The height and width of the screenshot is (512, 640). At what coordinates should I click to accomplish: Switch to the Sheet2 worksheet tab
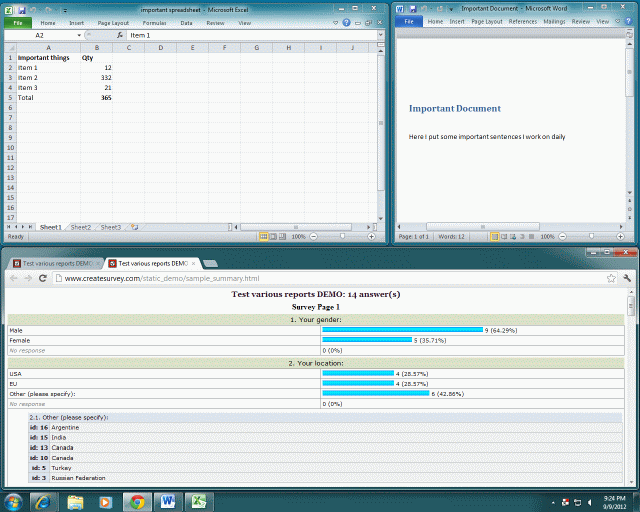(x=81, y=228)
